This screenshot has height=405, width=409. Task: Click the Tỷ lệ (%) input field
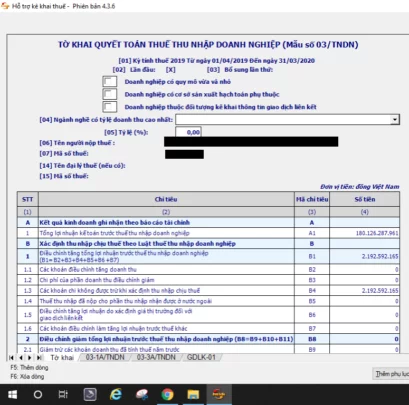pos(188,132)
